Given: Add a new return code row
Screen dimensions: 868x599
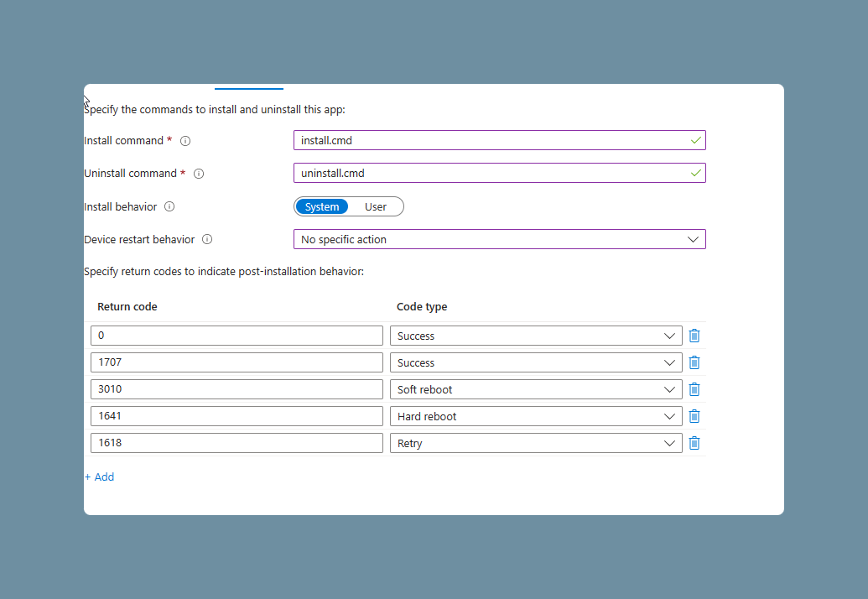Looking at the screenshot, I should point(100,477).
